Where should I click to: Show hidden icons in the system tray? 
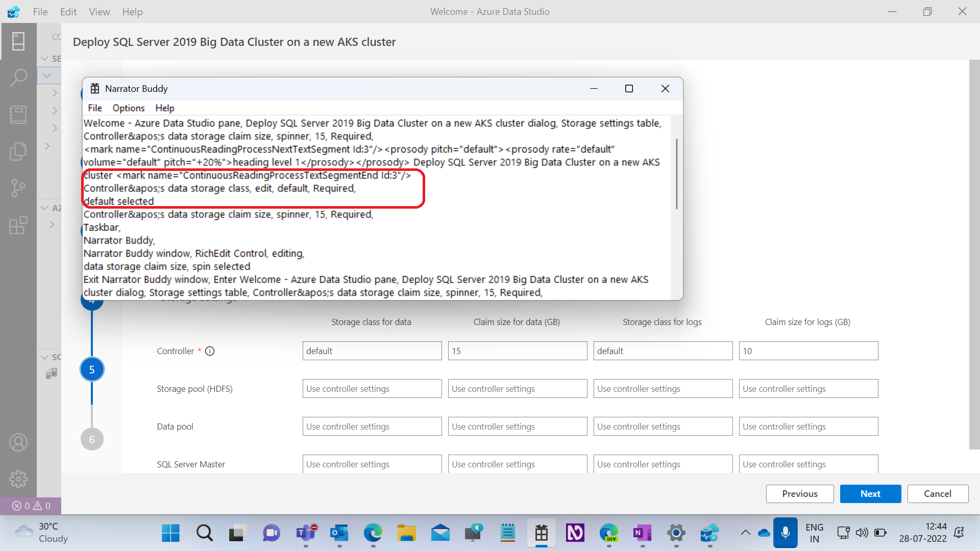745,533
